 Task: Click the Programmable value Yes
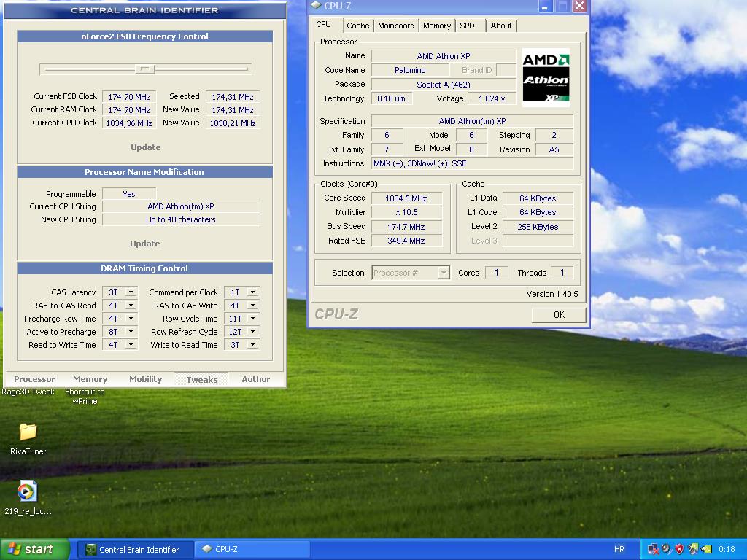[x=129, y=194]
